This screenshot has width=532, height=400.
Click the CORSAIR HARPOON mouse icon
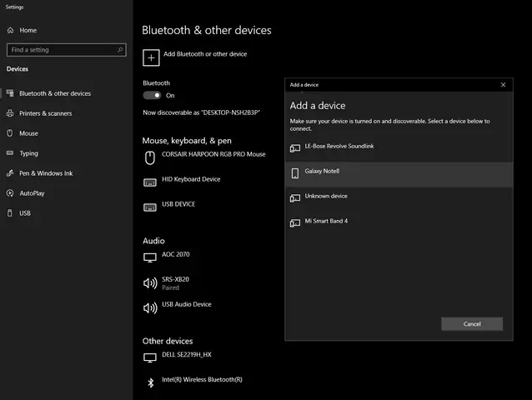pyautogui.click(x=150, y=158)
